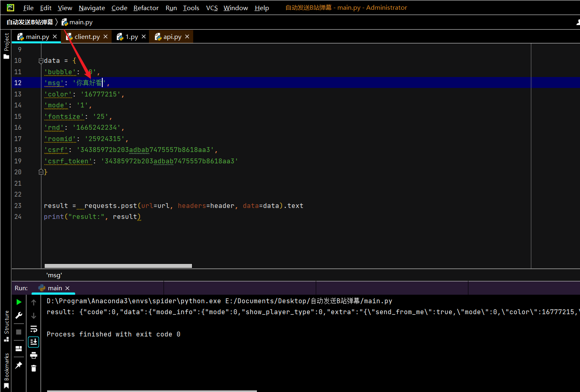Screen dimensions: 580x392
Task: Click the user account icon at top right
Action: coord(578,22)
